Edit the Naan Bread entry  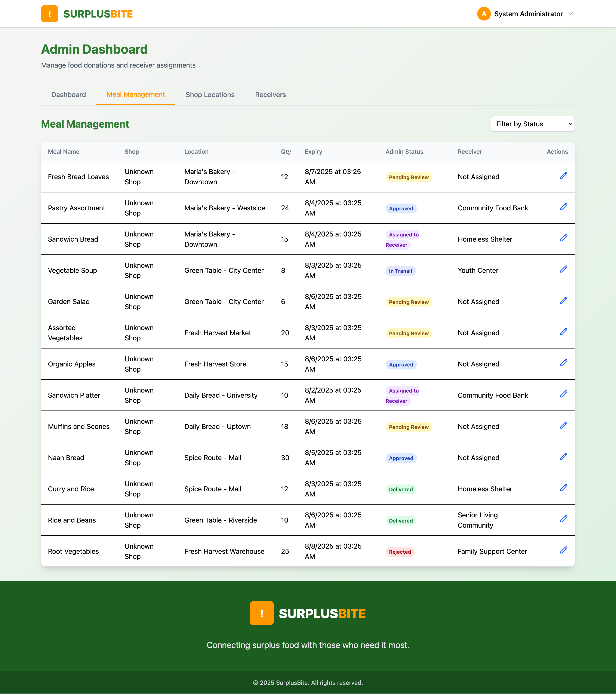tap(564, 456)
